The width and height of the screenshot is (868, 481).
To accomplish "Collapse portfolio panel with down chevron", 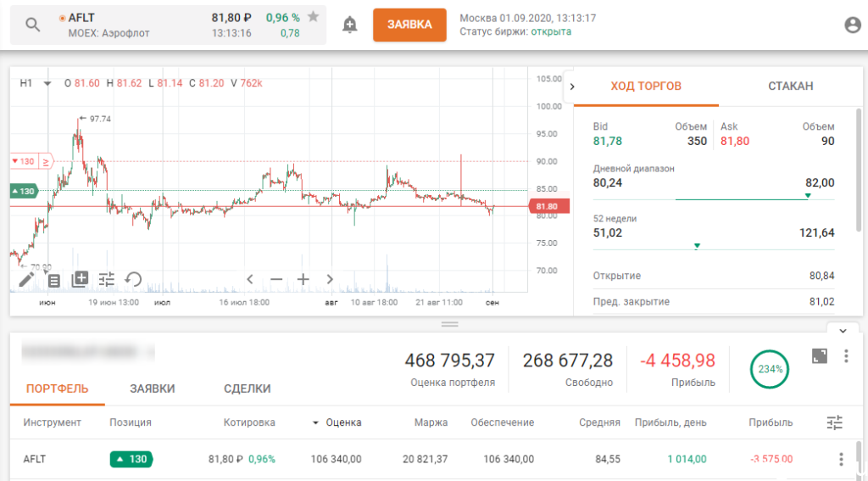I will coord(843,331).
